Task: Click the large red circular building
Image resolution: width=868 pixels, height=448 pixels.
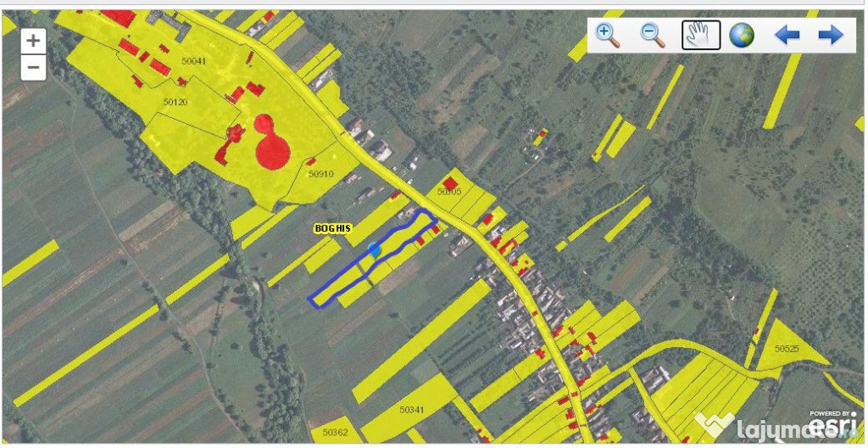Action: coord(272,151)
